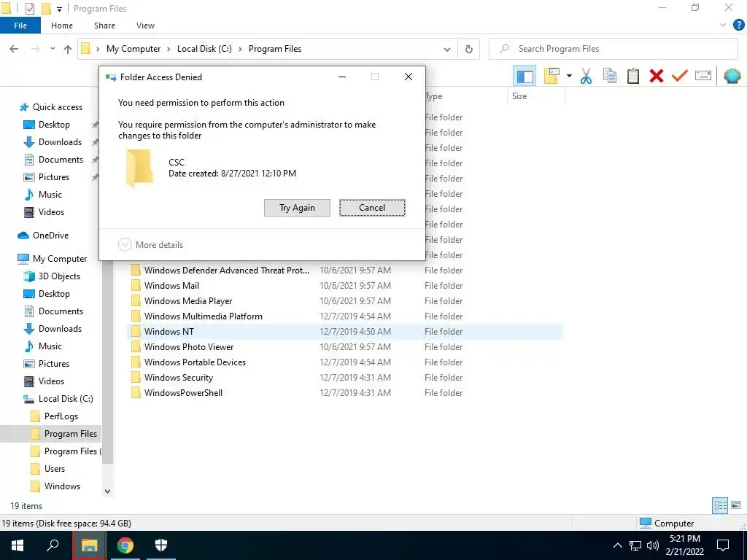This screenshot has height=560, width=747.
Task: Go up one folder level
Action: [68, 49]
